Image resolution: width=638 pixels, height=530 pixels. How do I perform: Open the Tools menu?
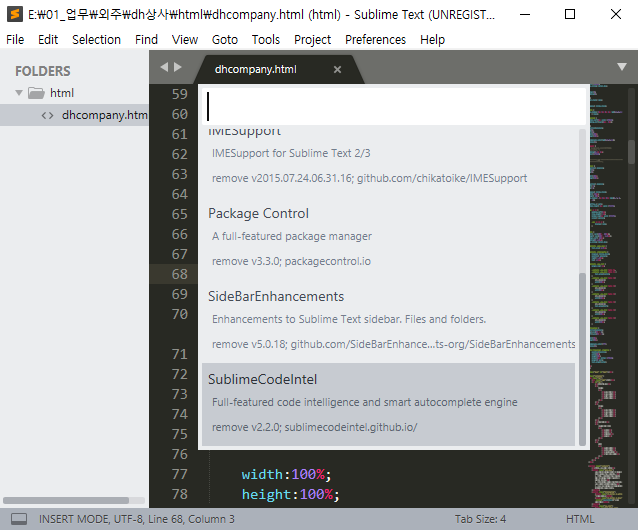(266, 39)
